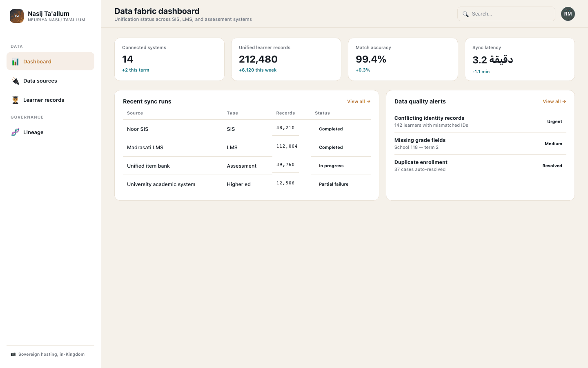Click the Type column header
Viewport: 588px width, 368px height.
[x=232, y=113]
